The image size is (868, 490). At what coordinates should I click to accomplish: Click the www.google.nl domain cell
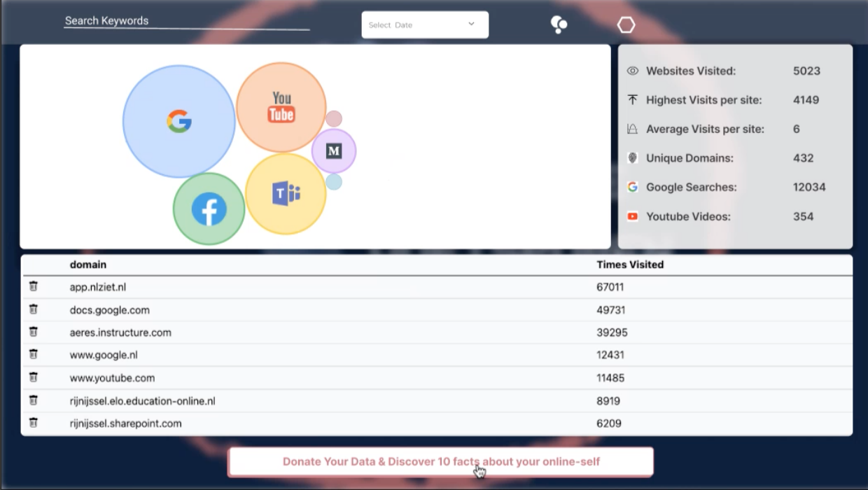[102, 355]
